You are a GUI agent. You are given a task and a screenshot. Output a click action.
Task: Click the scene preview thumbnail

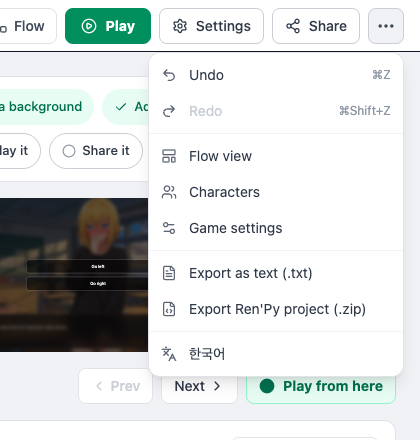coord(74,275)
